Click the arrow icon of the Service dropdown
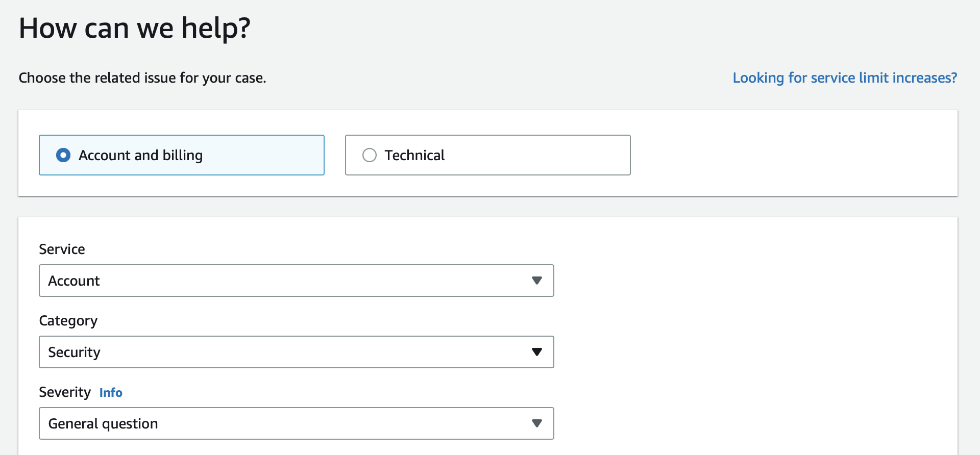The height and width of the screenshot is (455, 980). [536, 281]
